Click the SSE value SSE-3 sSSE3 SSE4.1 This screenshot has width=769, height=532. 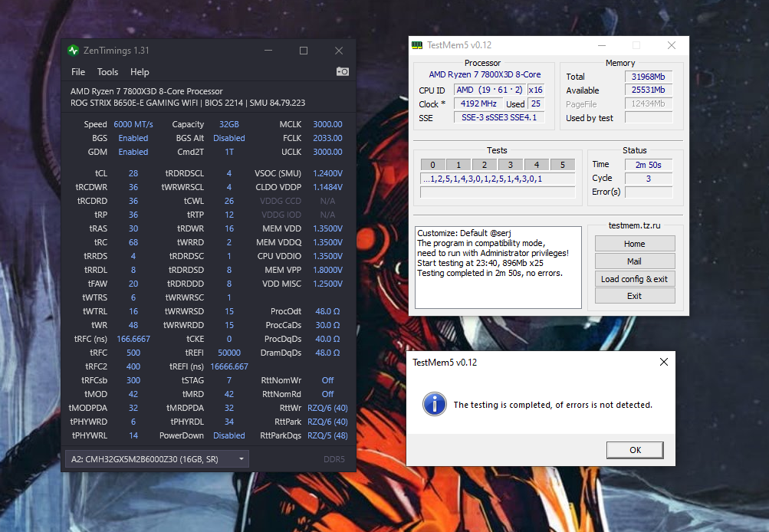[499, 117]
